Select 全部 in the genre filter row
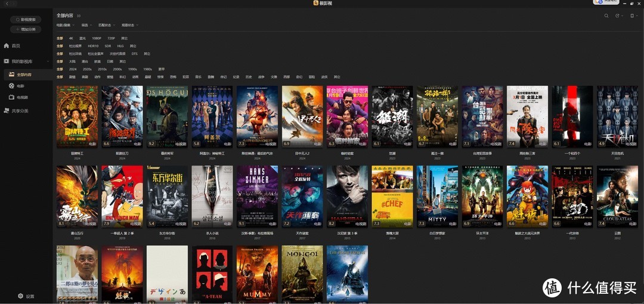Image resolution: width=644 pixels, height=304 pixels. click(60, 77)
